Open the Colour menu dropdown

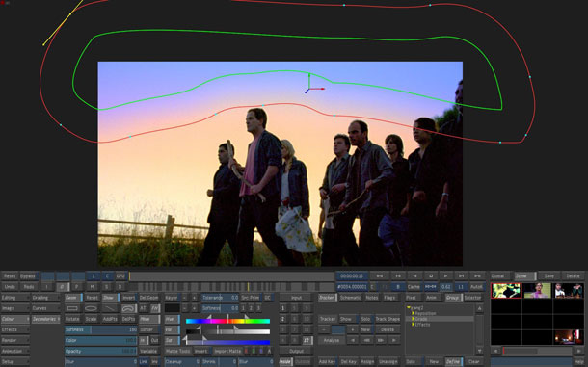pos(15,319)
